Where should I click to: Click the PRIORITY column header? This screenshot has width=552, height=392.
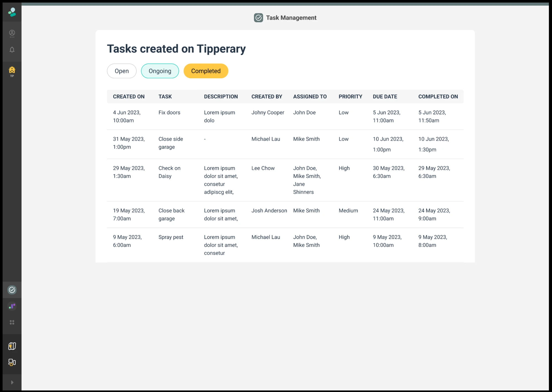(x=350, y=96)
